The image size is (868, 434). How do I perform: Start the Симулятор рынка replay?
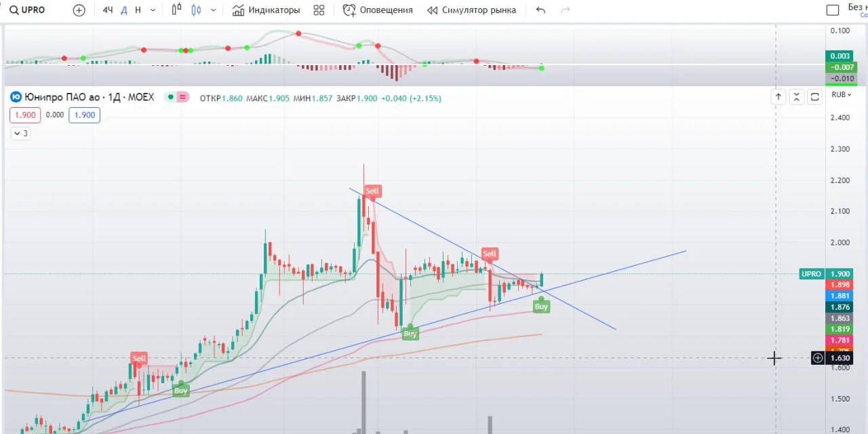click(x=471, y=10)
